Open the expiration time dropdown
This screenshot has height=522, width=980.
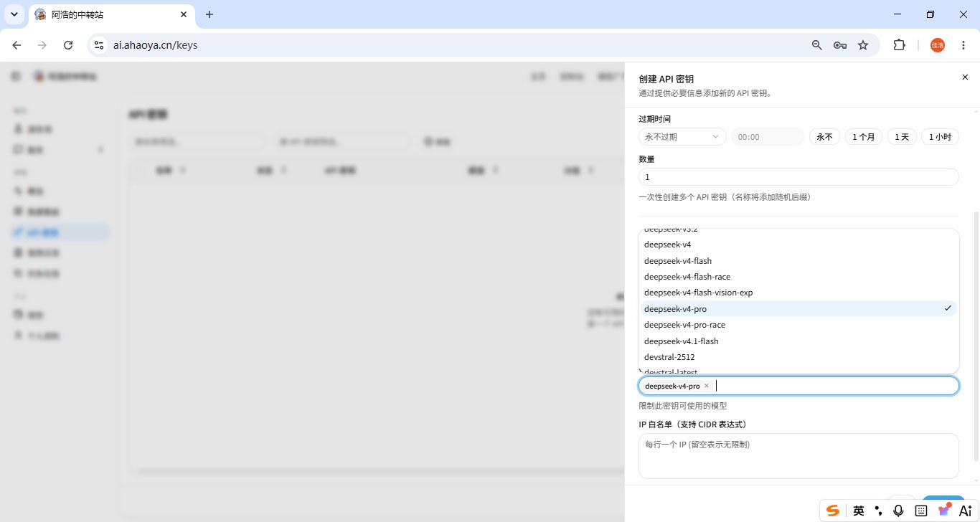tap(682, 137)
